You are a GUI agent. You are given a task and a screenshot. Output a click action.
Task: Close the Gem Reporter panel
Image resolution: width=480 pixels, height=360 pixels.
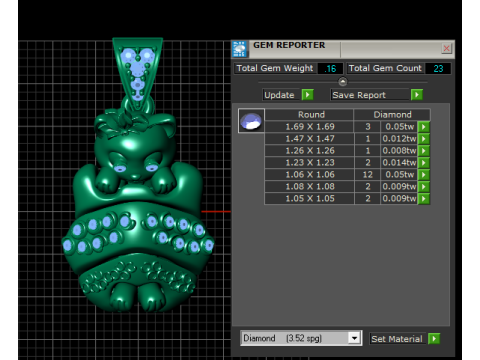[446, 49]
